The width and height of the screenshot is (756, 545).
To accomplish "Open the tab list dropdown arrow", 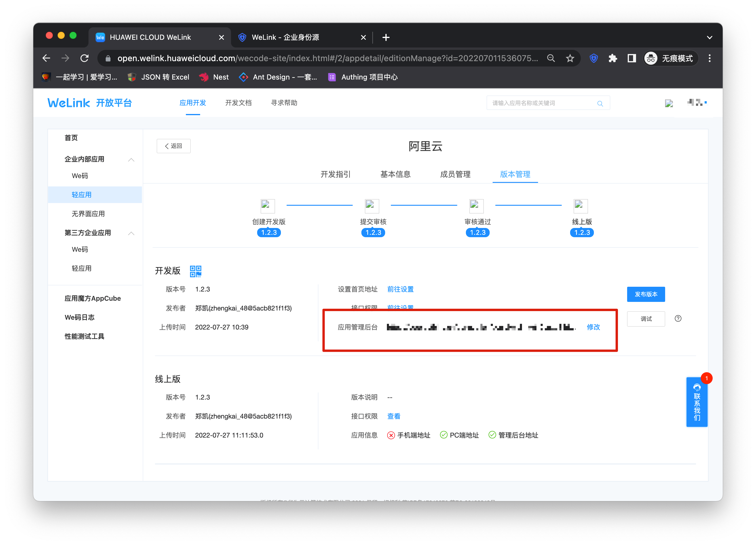I will [x=709, y=37].
